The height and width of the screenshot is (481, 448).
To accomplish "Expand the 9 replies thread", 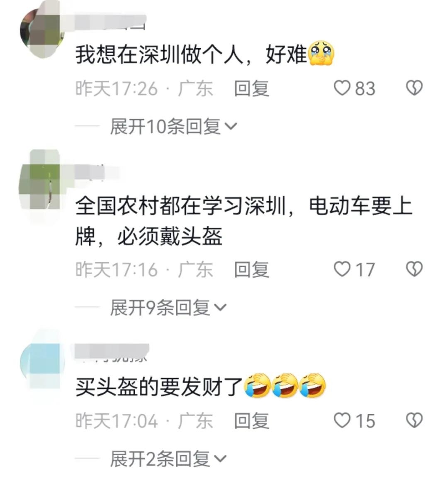I will pos(168,308).
